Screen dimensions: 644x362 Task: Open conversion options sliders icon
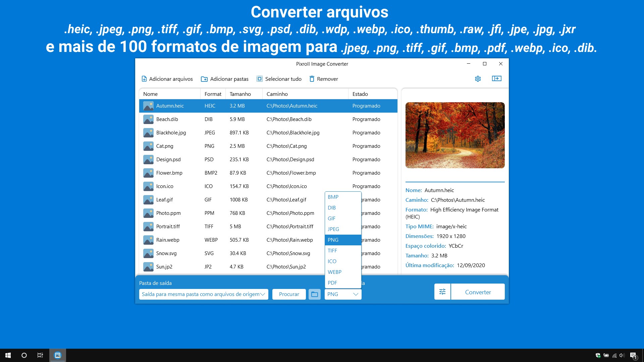442,292
